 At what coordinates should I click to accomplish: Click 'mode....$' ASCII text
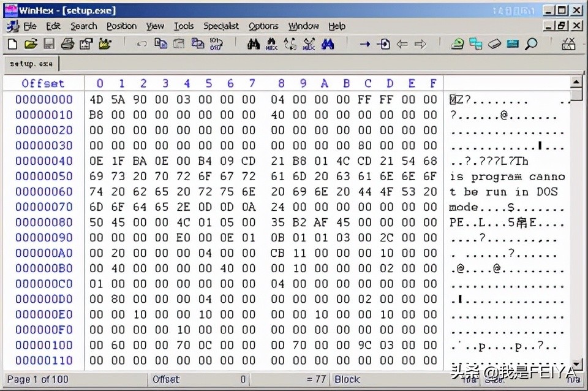482,208
